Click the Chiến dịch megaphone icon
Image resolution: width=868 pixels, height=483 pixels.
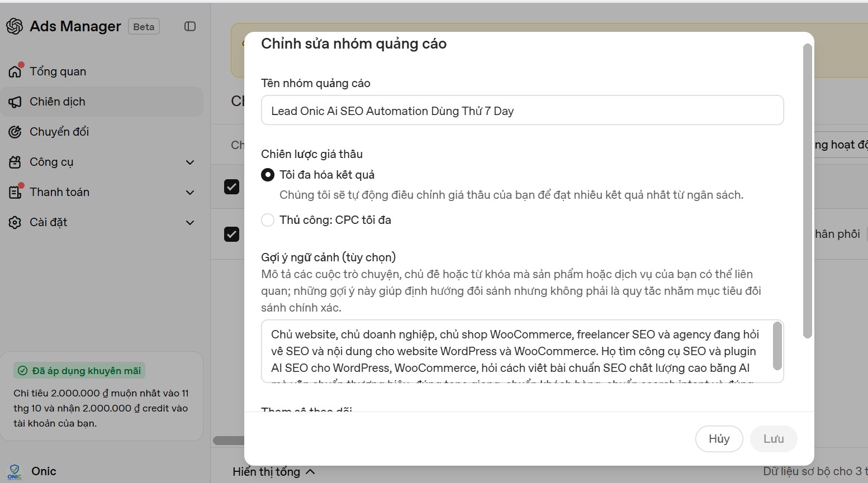tap(15, 102)
